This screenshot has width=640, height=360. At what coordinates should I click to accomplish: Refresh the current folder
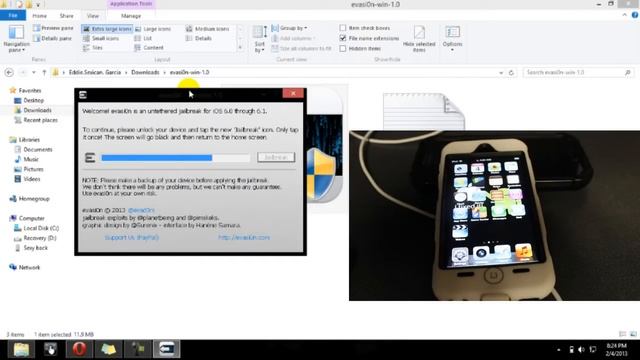511,73
